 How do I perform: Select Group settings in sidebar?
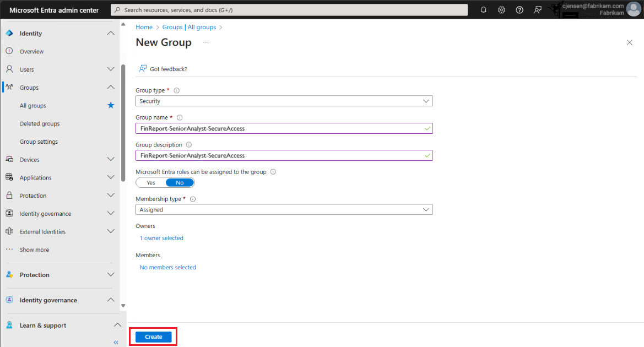click(x=39, y=142)
